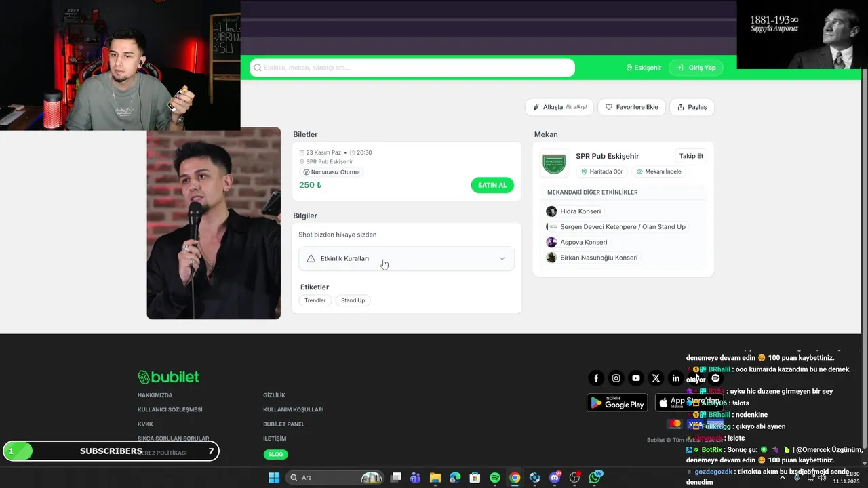Show hidden tray icons chevron
Viewport: 868px width, 488px height.
[x=782, y=477]
